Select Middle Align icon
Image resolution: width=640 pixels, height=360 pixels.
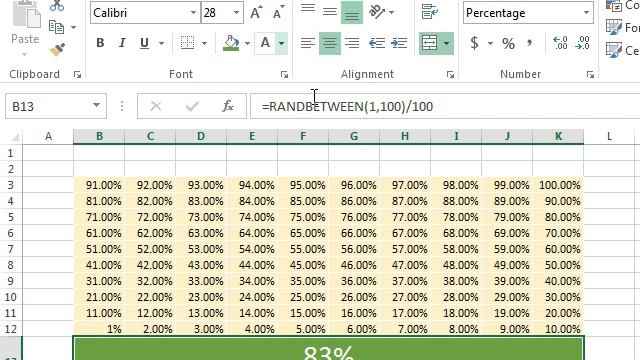click(329, 11)
